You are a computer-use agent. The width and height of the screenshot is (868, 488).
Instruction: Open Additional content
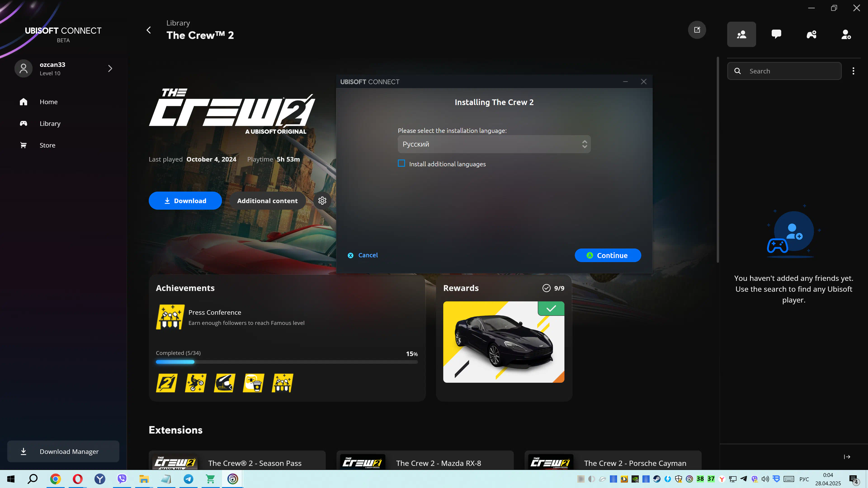coord(267,201)
